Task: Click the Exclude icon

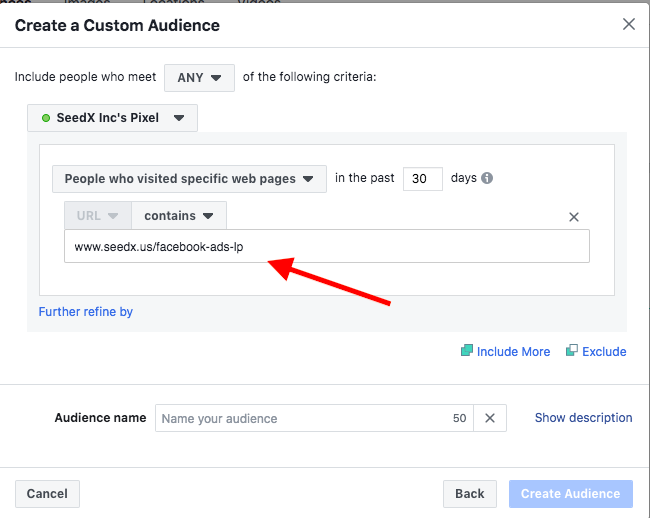Action: [571, 351]
